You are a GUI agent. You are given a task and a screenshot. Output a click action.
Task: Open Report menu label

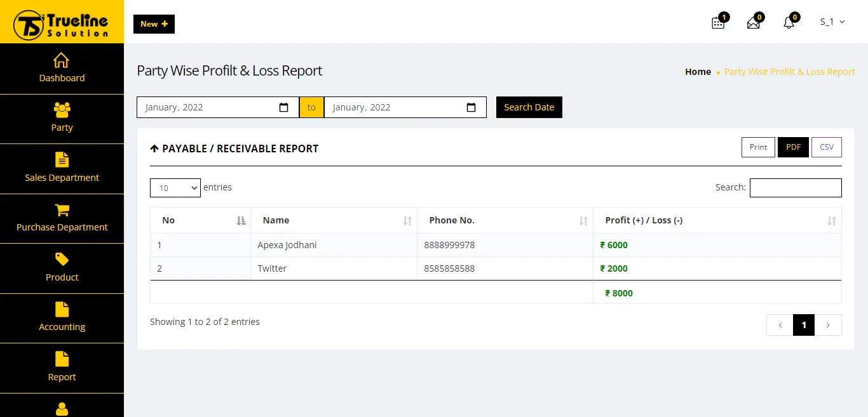[62, 377]
